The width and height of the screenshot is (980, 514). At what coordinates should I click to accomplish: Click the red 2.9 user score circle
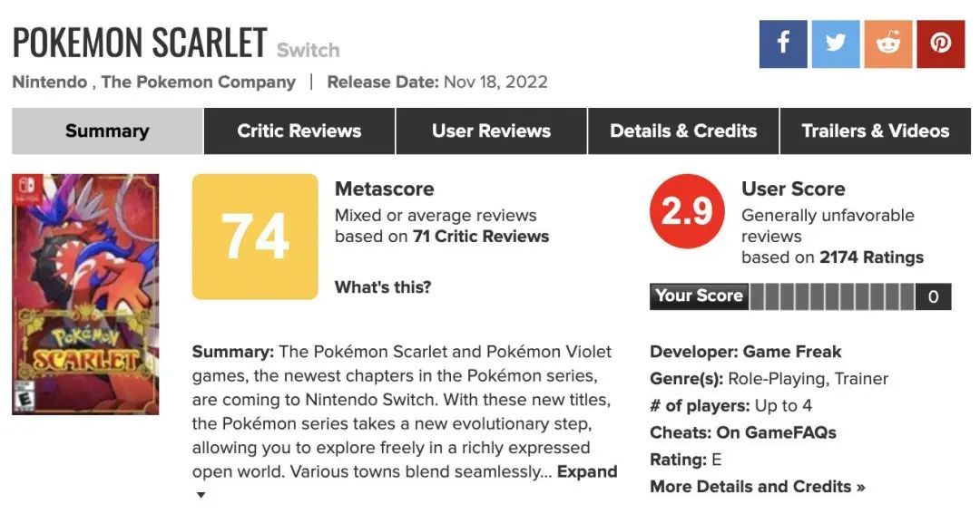pos(687,211)
